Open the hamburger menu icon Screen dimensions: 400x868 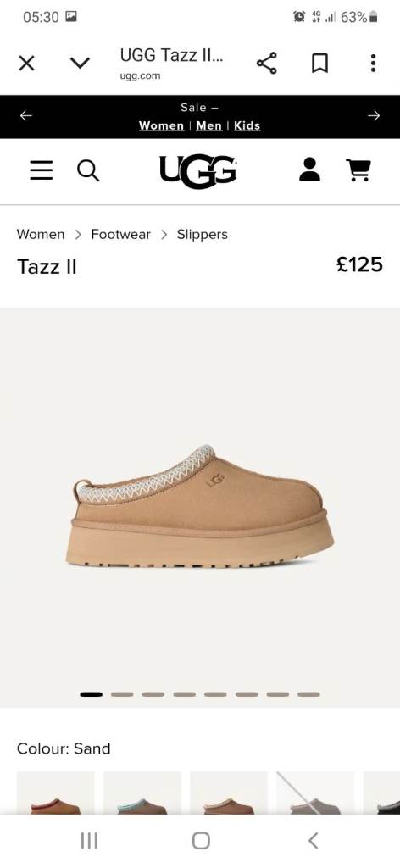coord(42,170)
